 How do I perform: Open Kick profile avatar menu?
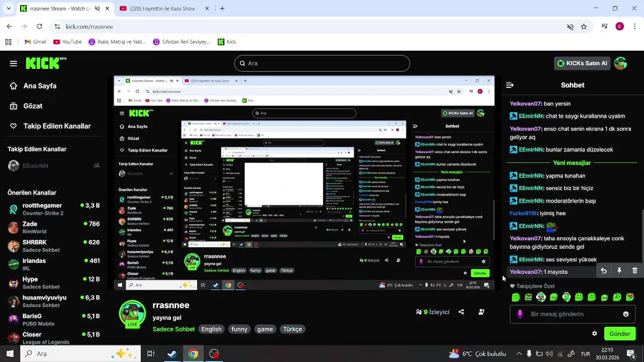click(620, 63)
